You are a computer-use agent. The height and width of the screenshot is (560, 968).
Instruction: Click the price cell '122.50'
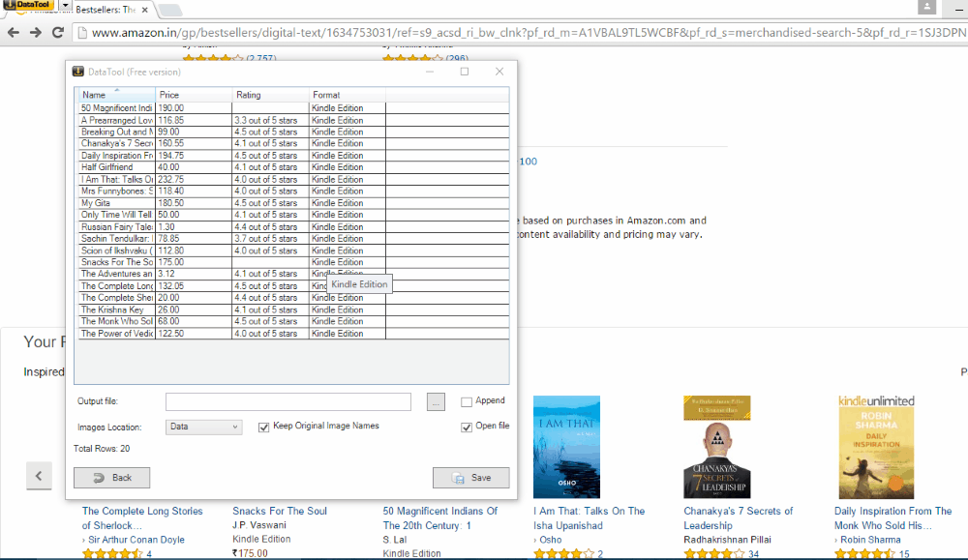coord(194,334)
